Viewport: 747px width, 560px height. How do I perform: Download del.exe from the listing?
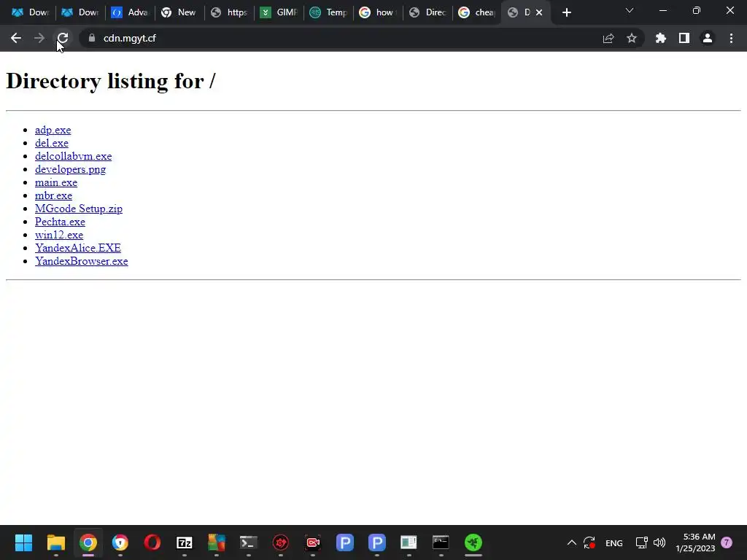pos(52,143)
